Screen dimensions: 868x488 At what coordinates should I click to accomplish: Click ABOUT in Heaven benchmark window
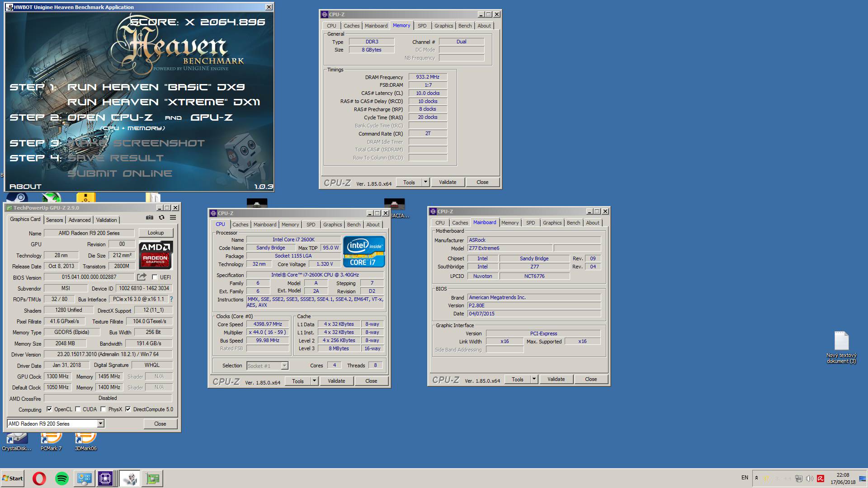point(25,186)
